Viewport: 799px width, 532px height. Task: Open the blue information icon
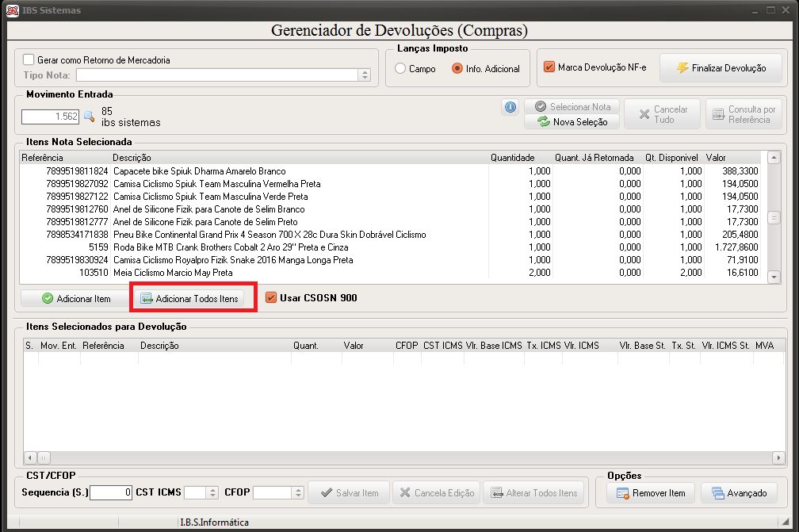coord(510,107)
